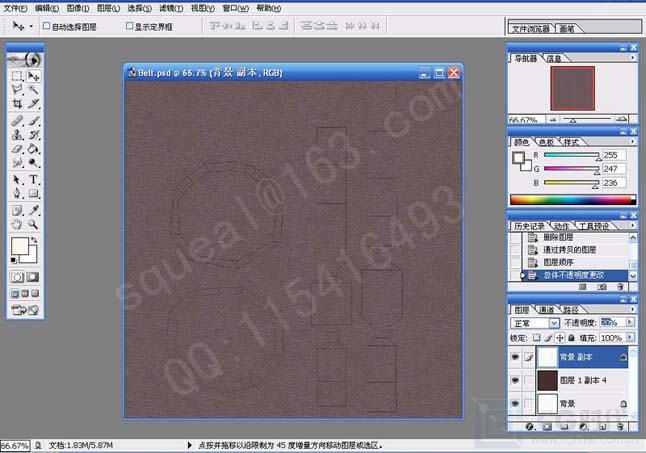Viewport: 646px width, 453px height.
Task: Create snapshot with History camera icon
Action: (602, 287)
